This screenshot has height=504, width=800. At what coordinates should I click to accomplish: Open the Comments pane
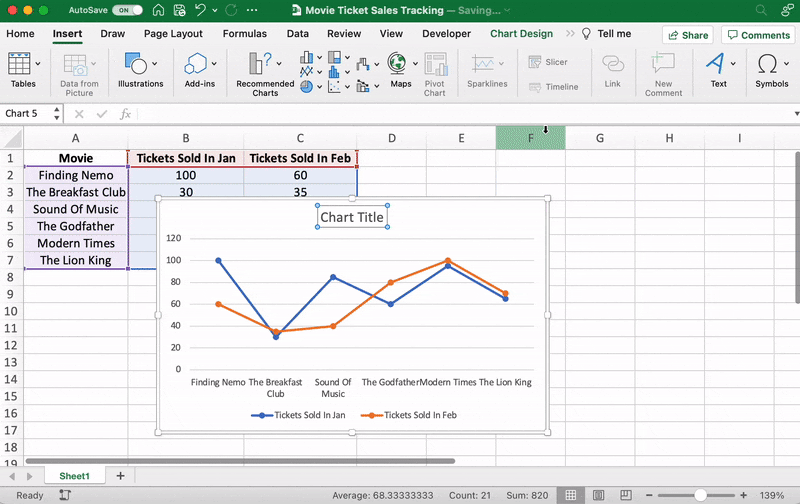757,35
